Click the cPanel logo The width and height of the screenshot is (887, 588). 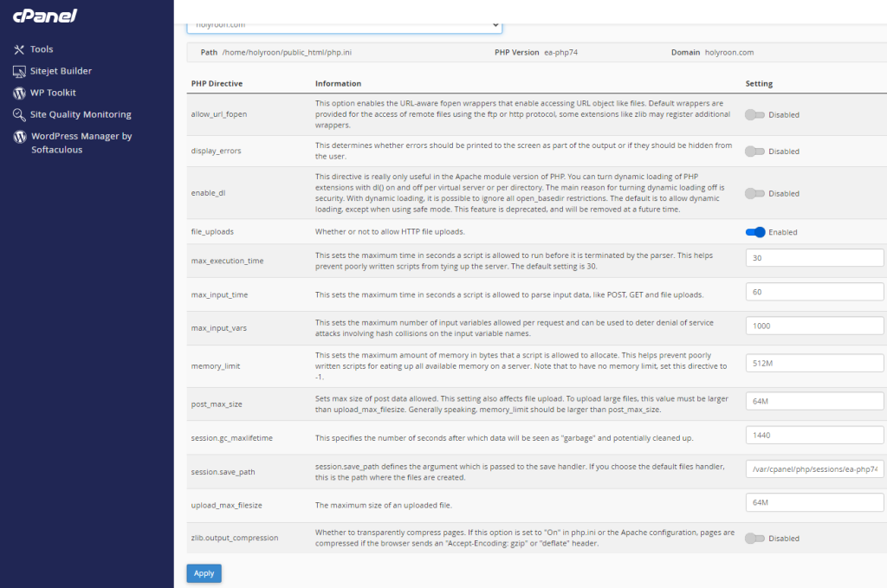point(45,16)
